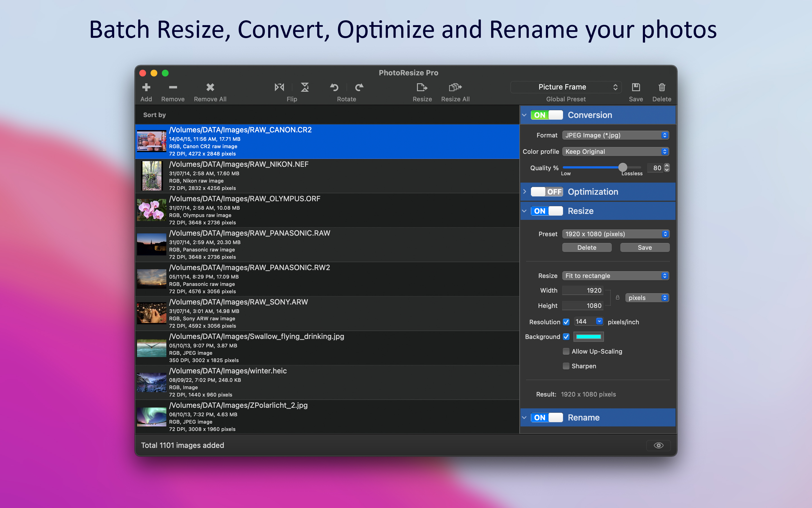Open the pixels unit dropdown
Screen dimensions: 812x508
tap(647, 298)
